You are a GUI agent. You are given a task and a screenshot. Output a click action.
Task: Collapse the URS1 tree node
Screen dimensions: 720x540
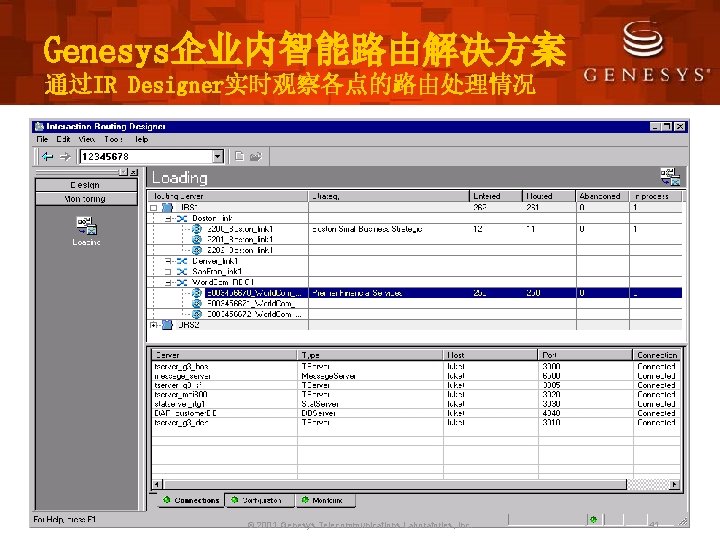(154, 208)
